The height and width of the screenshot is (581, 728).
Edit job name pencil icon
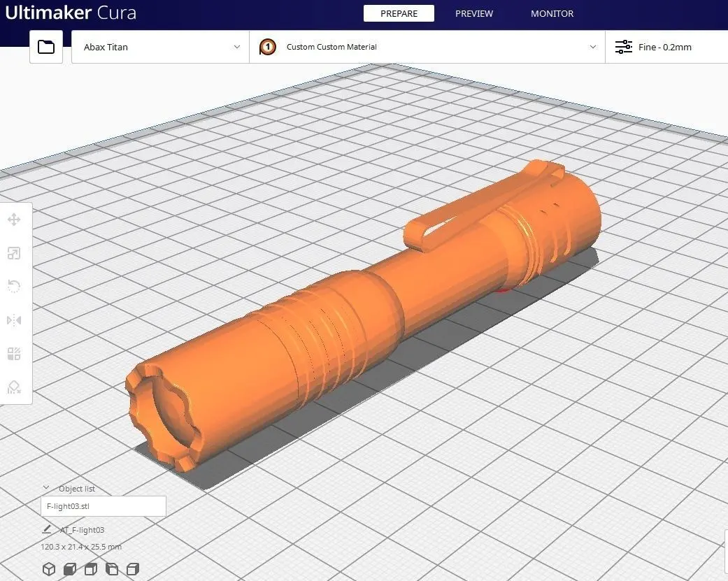[x=46, y=529]
